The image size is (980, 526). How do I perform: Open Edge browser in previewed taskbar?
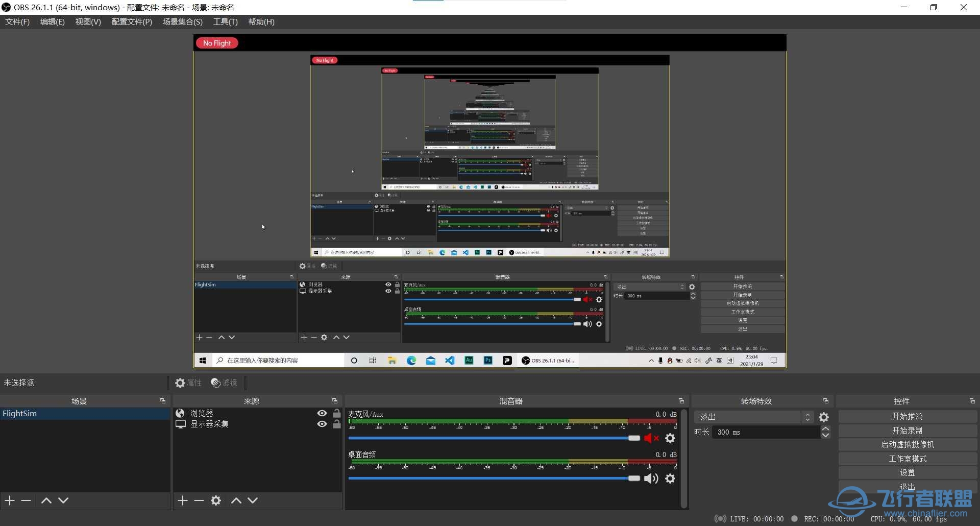tap(411, 361)
